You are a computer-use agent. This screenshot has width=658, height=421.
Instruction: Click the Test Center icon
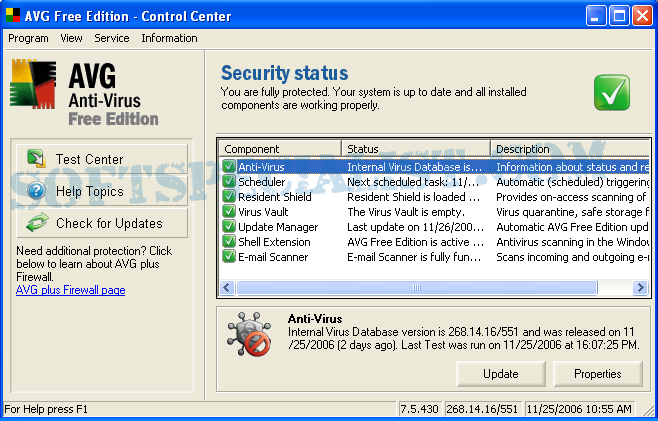pos(37,159)
